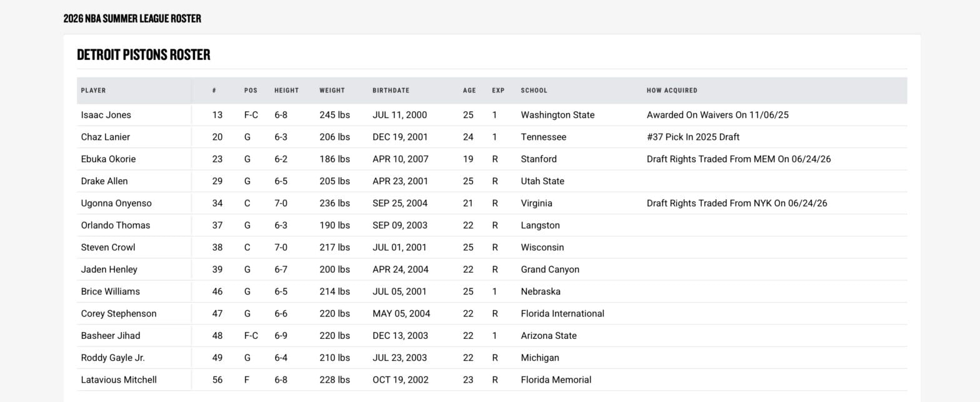The height and width of the screenshot is (402, 980).
Task: Open Corey Stephenson player link
Action: click(119, 313)
